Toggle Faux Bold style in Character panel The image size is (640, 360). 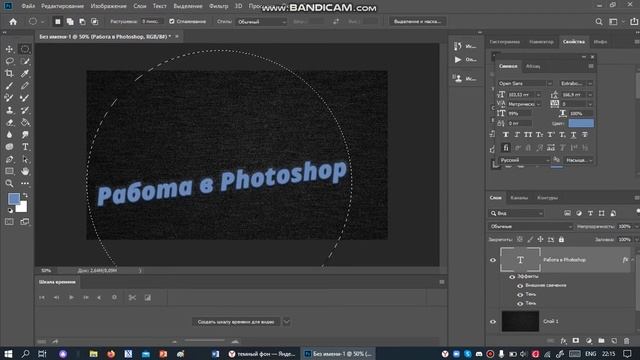[x=506, y=135]
